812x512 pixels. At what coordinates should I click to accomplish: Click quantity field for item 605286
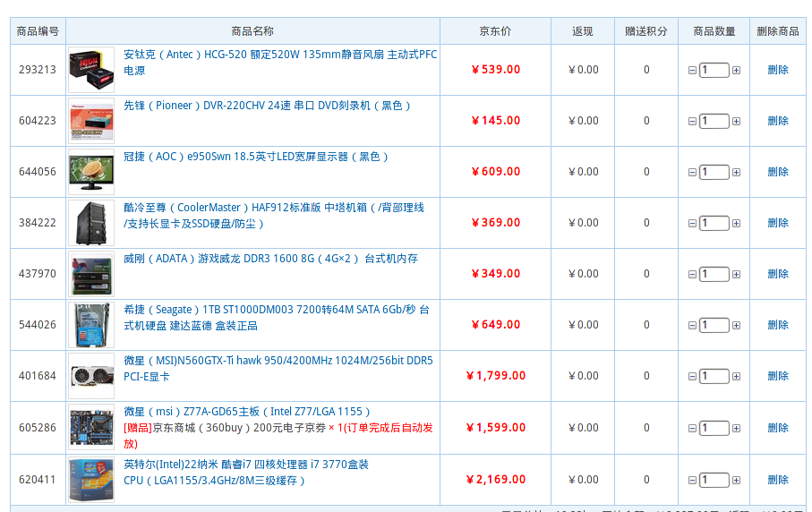(714, 428)
